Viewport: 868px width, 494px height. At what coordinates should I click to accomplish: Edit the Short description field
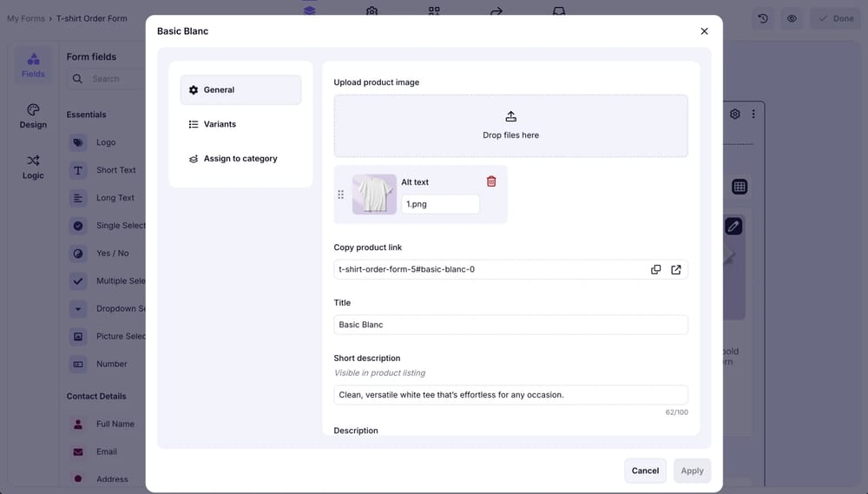click(x=511, y=395)
